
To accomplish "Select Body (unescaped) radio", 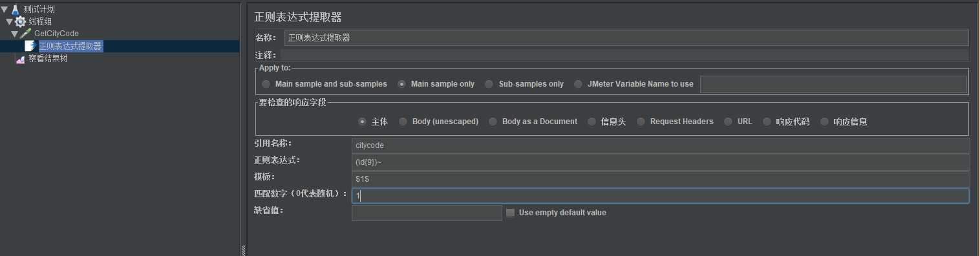I will (x=403, y=122).
